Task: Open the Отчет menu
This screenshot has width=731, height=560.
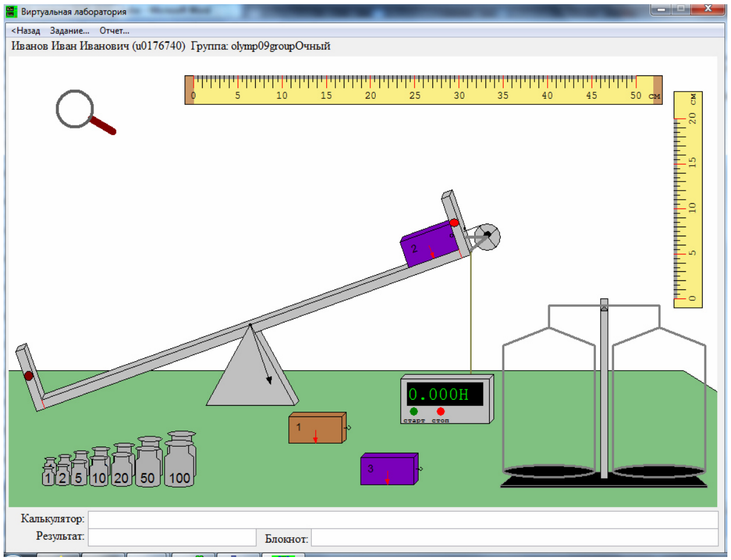Action: 115,31
